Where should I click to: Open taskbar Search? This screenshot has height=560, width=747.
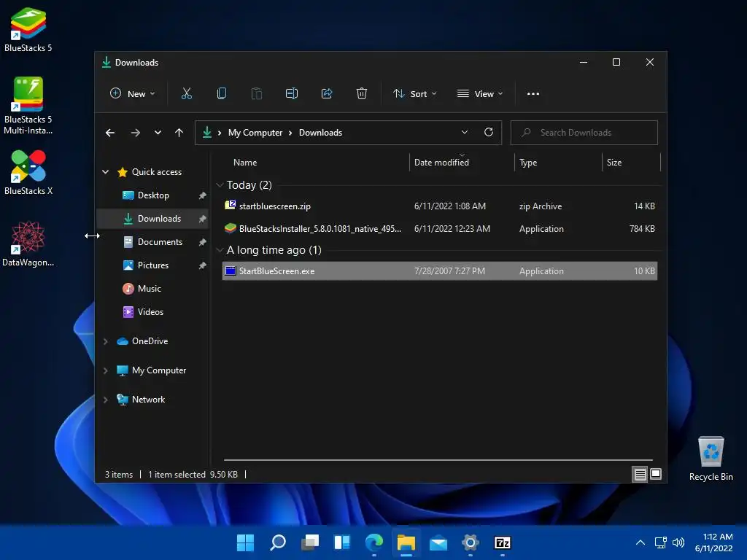tap(278, 542)
